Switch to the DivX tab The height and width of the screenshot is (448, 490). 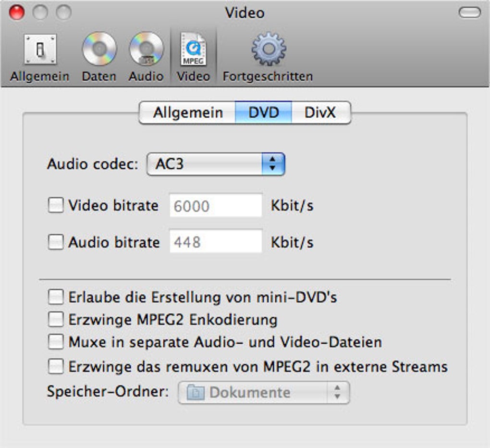point(320,112)
